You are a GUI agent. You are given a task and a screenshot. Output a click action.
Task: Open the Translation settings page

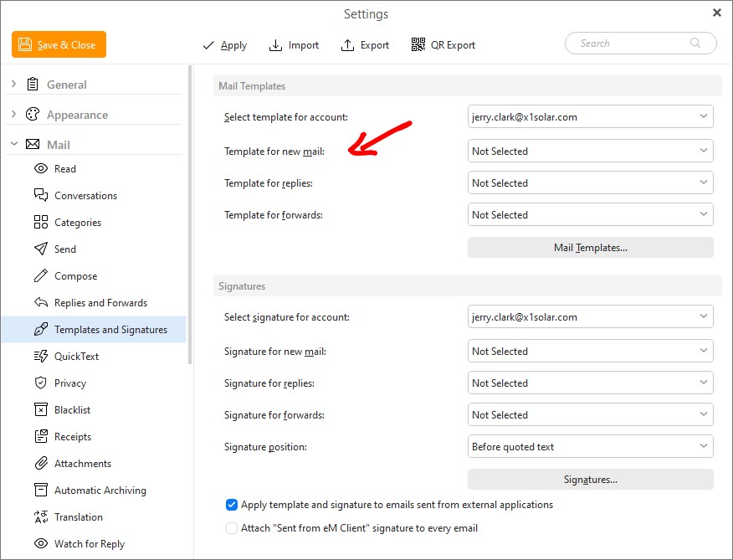coord(78,517)
